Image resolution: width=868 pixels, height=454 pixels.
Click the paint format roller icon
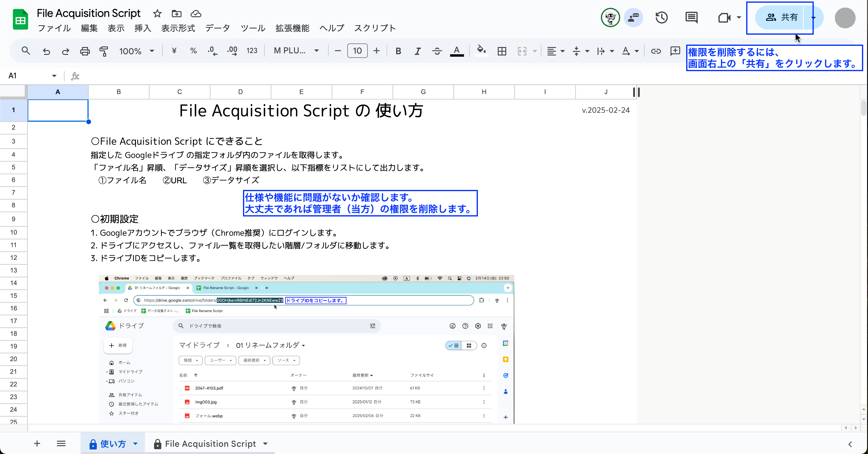click(x=103, y=51)
